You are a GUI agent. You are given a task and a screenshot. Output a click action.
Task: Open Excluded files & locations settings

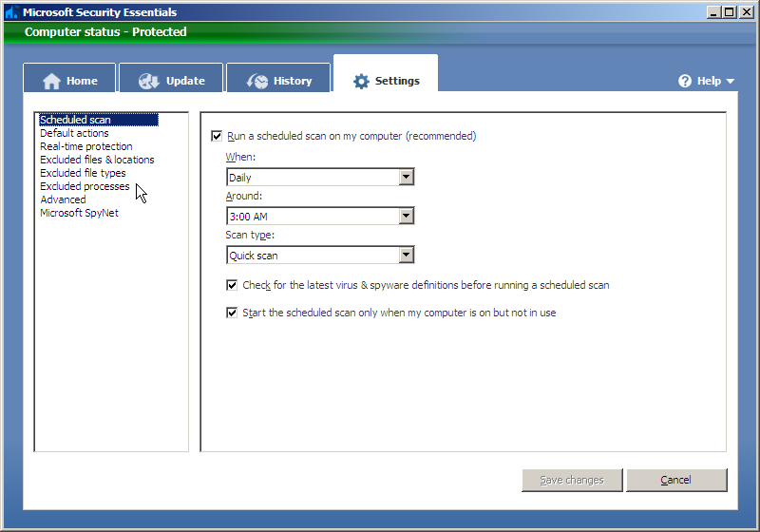tap(97, 160)
